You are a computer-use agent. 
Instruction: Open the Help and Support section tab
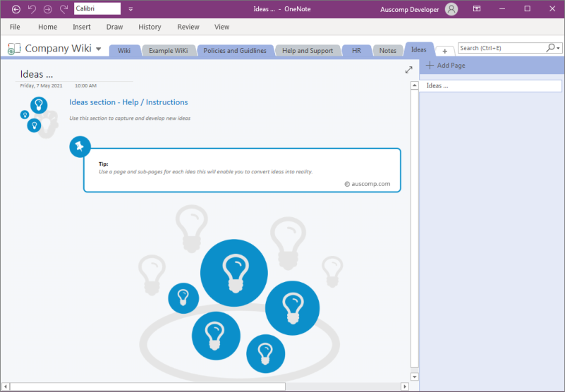click(308, 51)
